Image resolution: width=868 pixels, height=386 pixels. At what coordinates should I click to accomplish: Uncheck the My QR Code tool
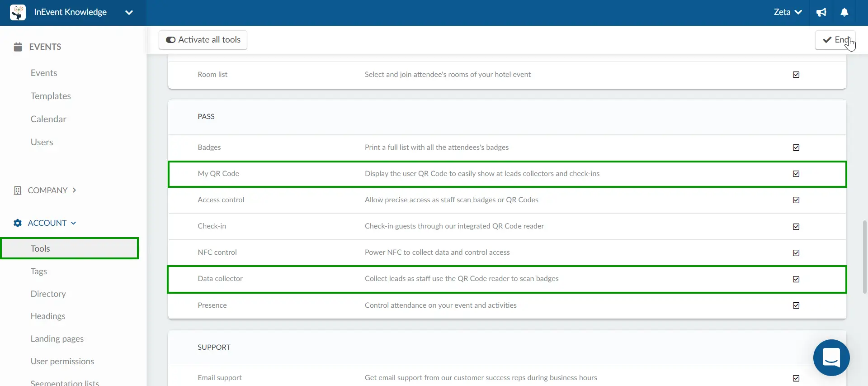coord(796,174)
